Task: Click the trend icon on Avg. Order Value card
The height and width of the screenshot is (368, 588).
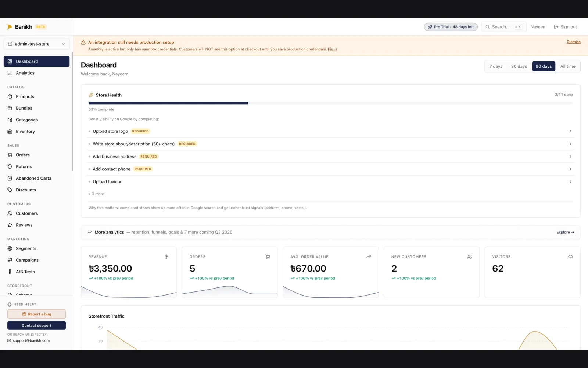Action: [x=369, y=257]
